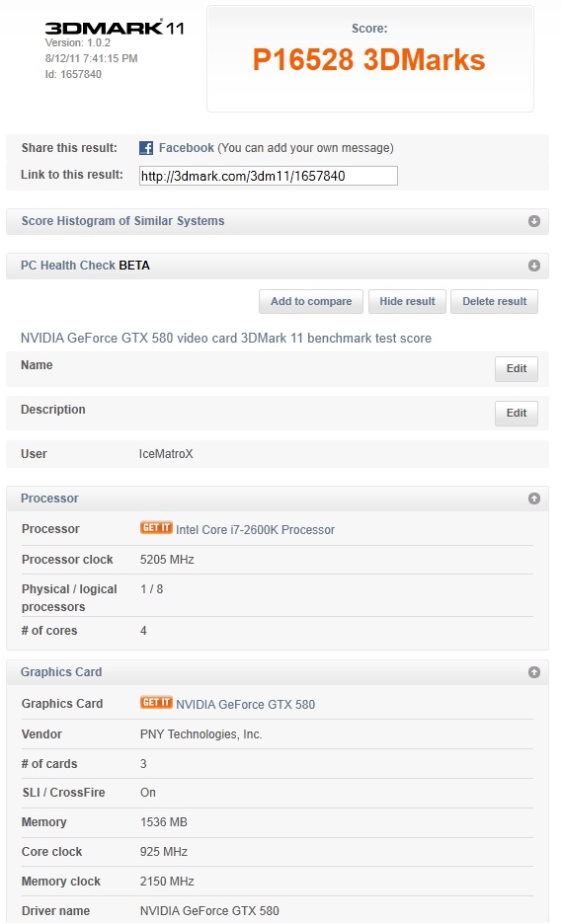
Task: Click the GET IT badge beside Intel Core i7-2600K
Action: click(156, 527)
